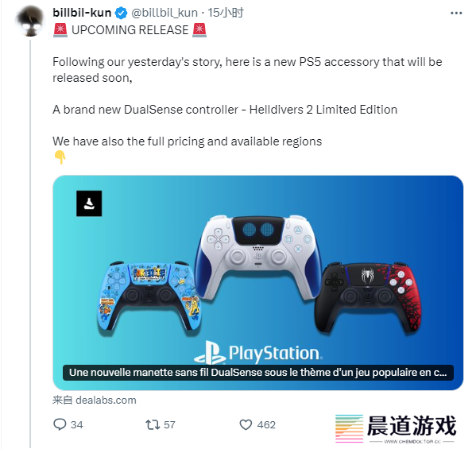
Task: Open the reply comment icon
Action: [60, 424]
